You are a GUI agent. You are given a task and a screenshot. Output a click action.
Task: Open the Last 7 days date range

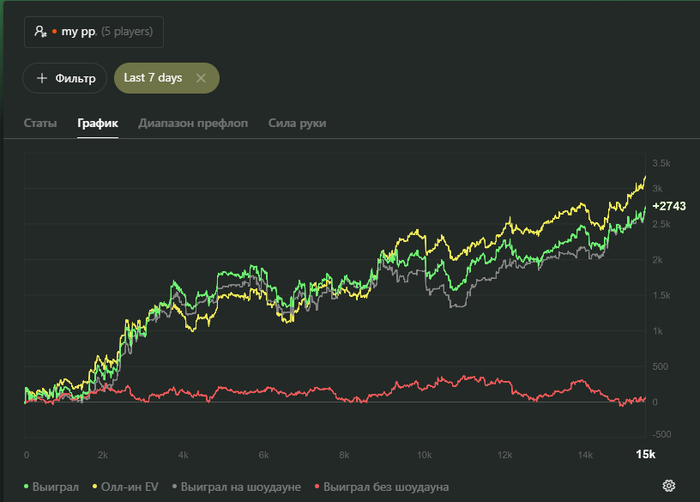click(x=152, y=78)
